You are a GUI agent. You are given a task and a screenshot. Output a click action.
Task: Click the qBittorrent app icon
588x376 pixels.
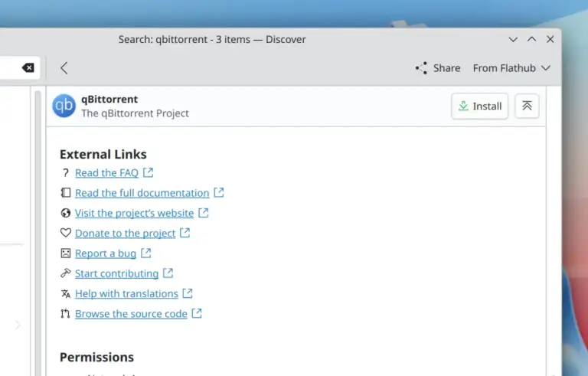64,106
